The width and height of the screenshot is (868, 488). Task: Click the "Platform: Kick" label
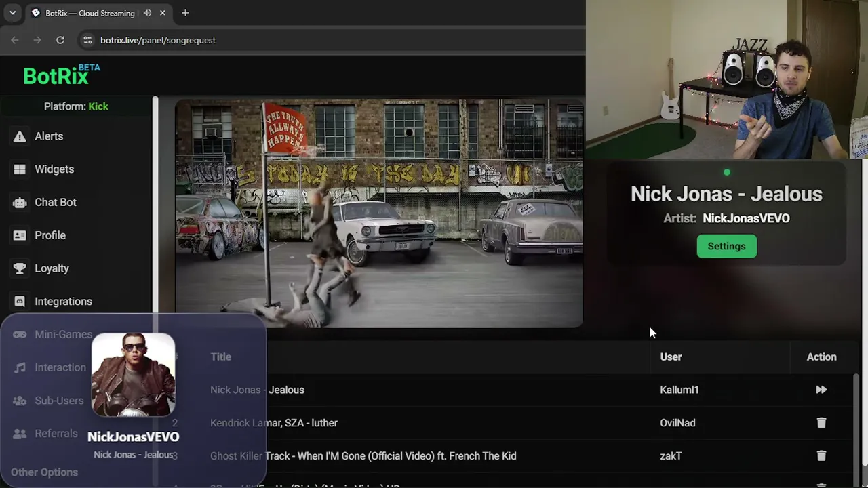tap(76, 106)
